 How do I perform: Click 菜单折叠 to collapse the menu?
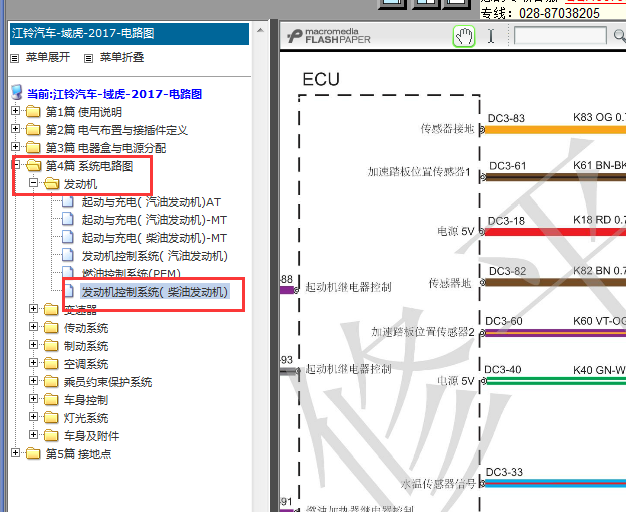click(122, 57)
